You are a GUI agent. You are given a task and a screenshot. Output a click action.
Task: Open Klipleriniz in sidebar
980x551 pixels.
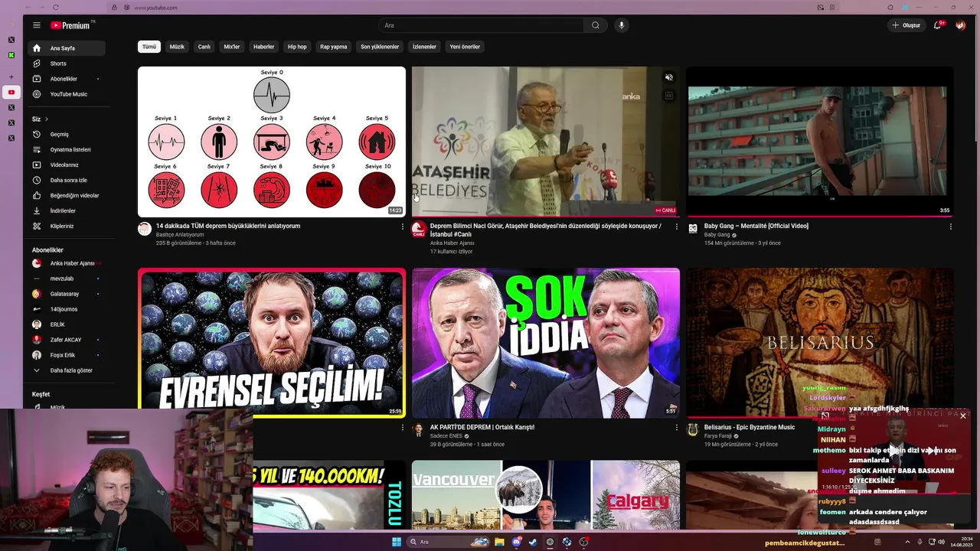(67, 226)
